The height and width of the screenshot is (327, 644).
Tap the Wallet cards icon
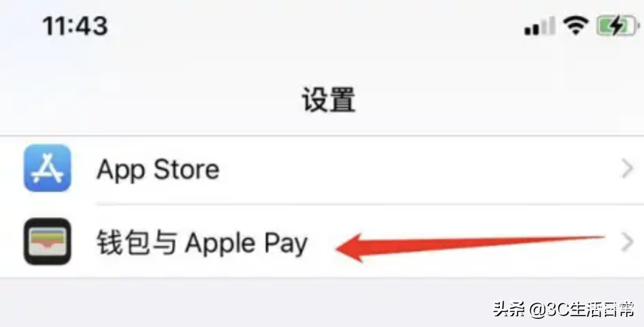coord(47,241)
